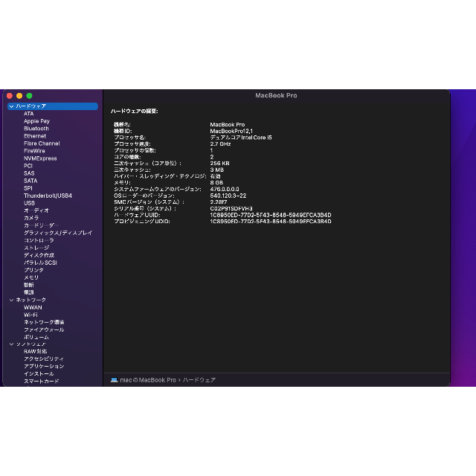Open グラフィックス/ディスプレイ in the sidebar
Image resolution: width=476 pixels, height=476 pixels.
pyautogui.click(x=58, y=233)
